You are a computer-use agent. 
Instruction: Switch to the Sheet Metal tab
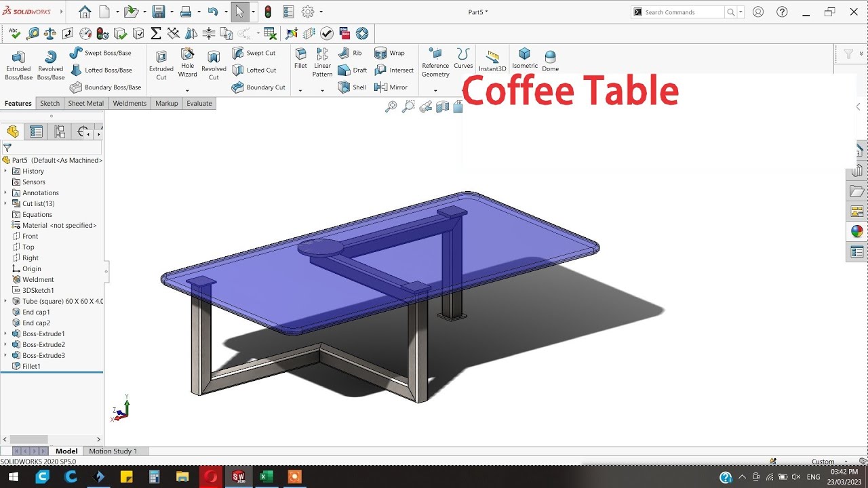point(85,103)
